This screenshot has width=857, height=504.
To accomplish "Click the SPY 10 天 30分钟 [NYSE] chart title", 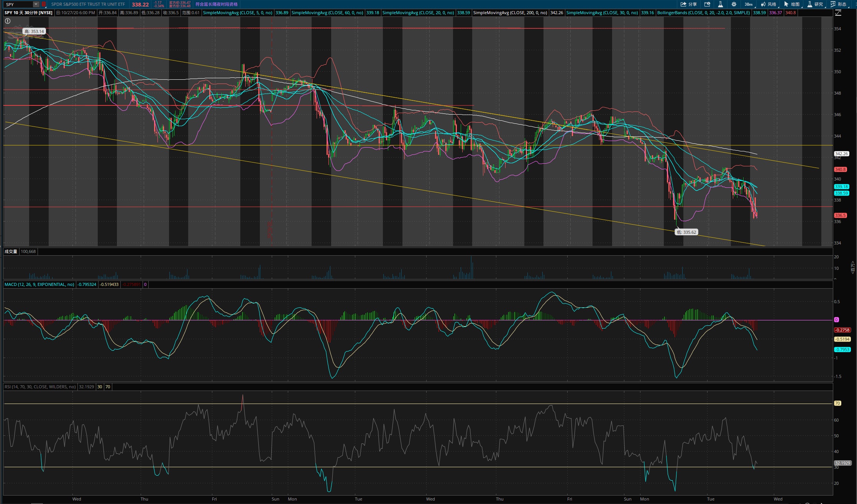I will [x=29, y=13].
